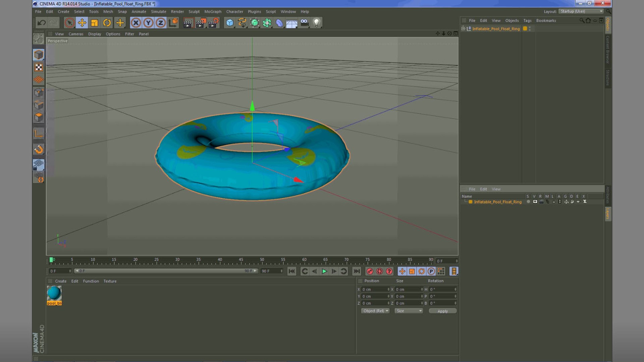Search in the Object Manager

tap(582, 20)
